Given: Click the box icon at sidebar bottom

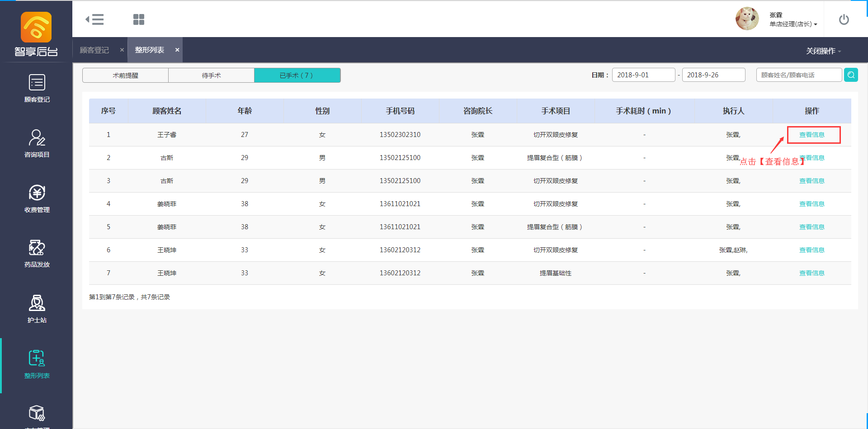Looking at the screenshot, I should click(37, 413).
